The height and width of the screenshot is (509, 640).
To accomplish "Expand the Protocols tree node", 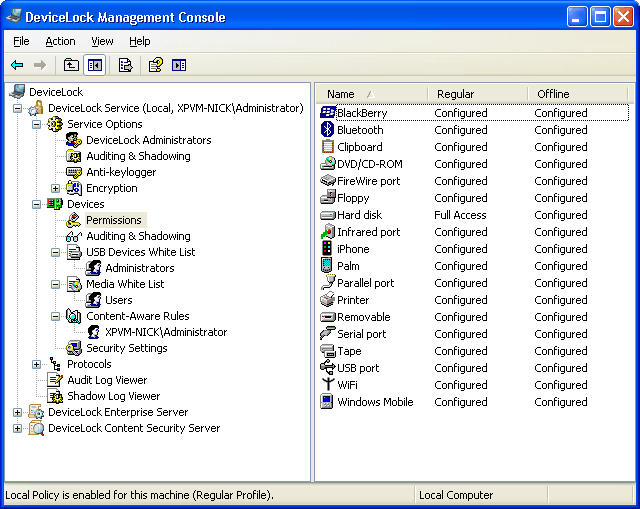I will tap(37, 364).
